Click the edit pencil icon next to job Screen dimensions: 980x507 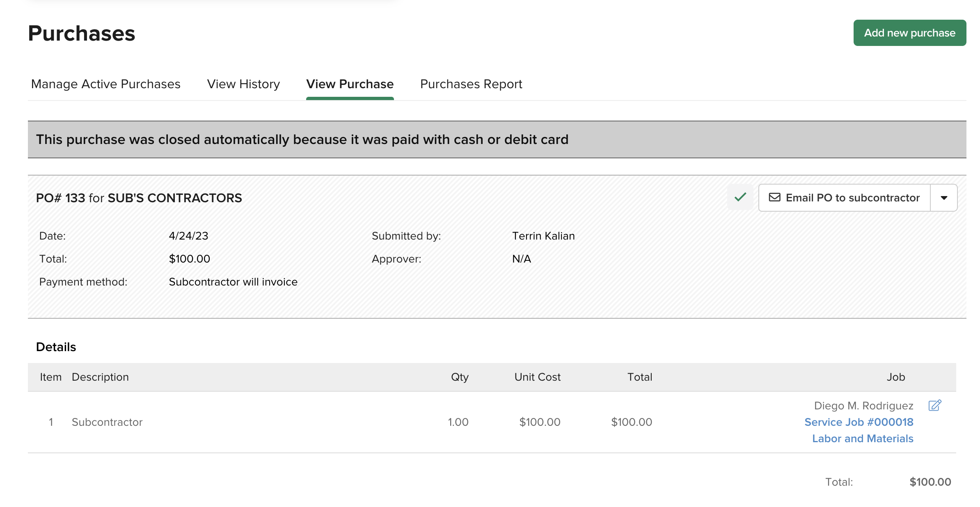[934, 405]
